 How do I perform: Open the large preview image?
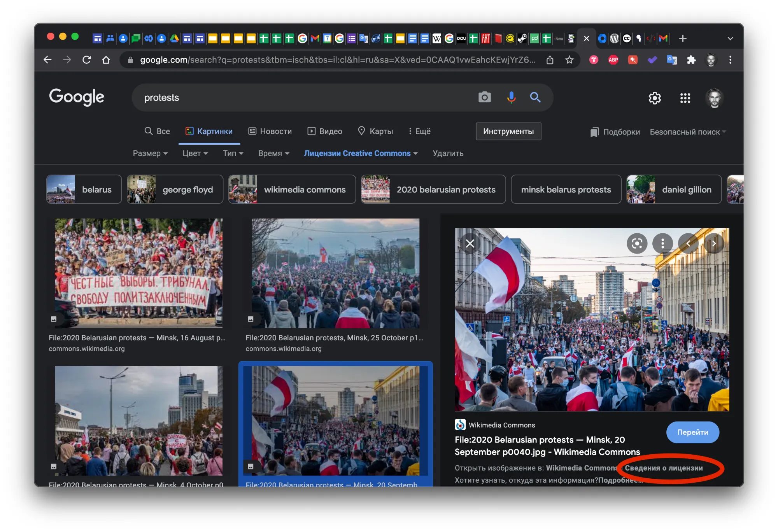(592, 320)
